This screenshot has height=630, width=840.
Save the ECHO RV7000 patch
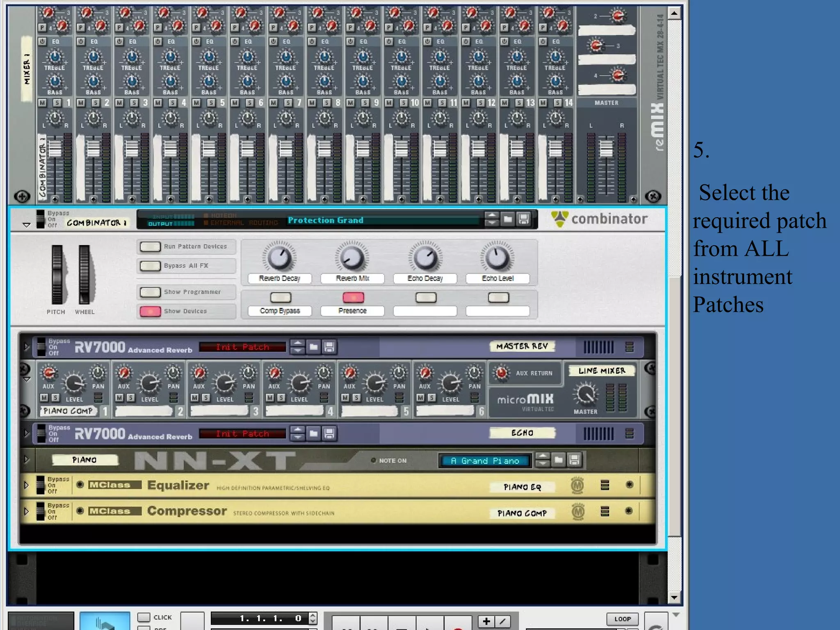329,434
